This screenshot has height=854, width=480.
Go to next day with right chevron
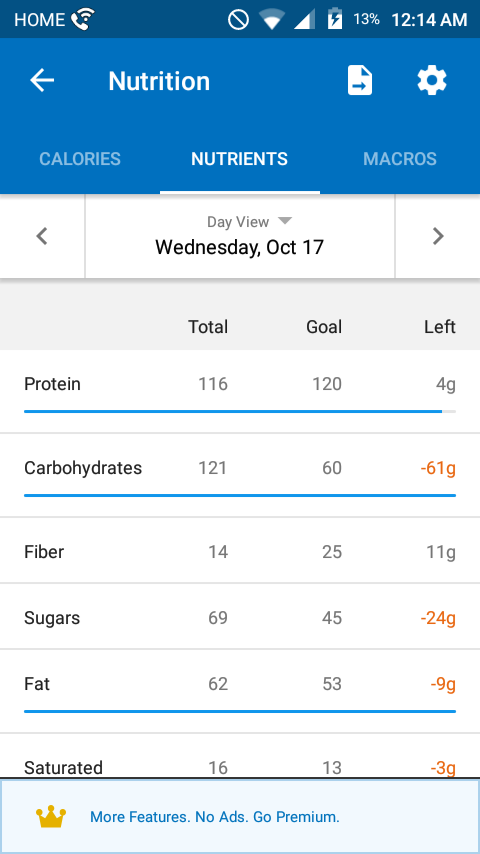click(438, 236)
